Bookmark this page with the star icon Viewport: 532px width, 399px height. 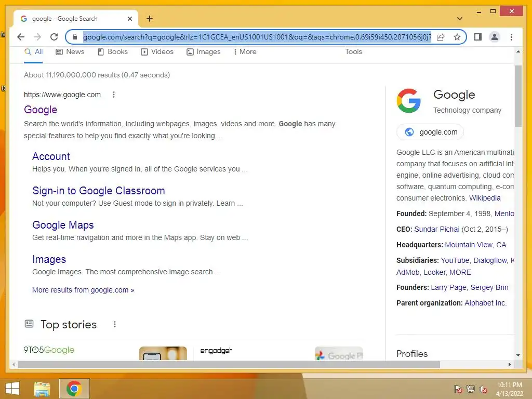(457, 37)
